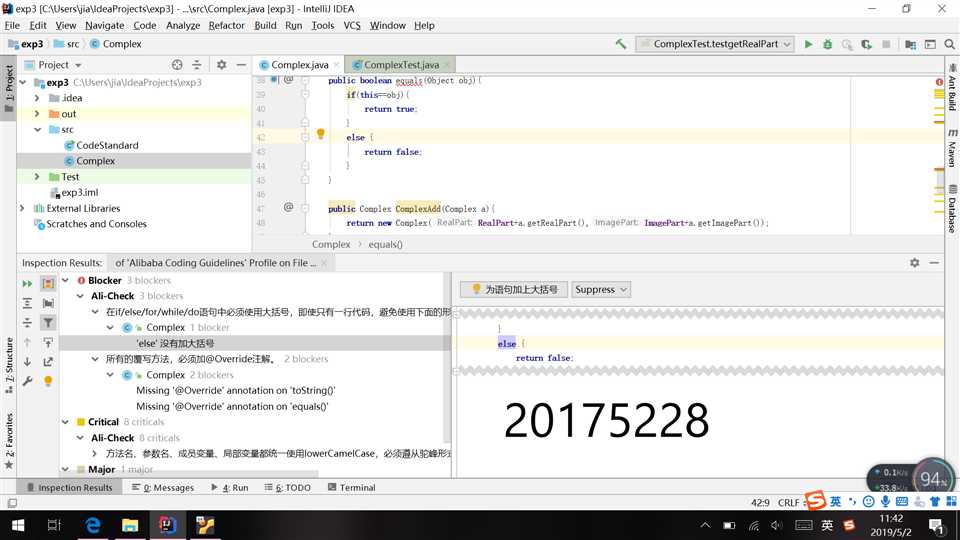The height and width of the screenshot is (540, 960).
Task: Open the 6: TODO tool window tab
Action: point(288,487)
